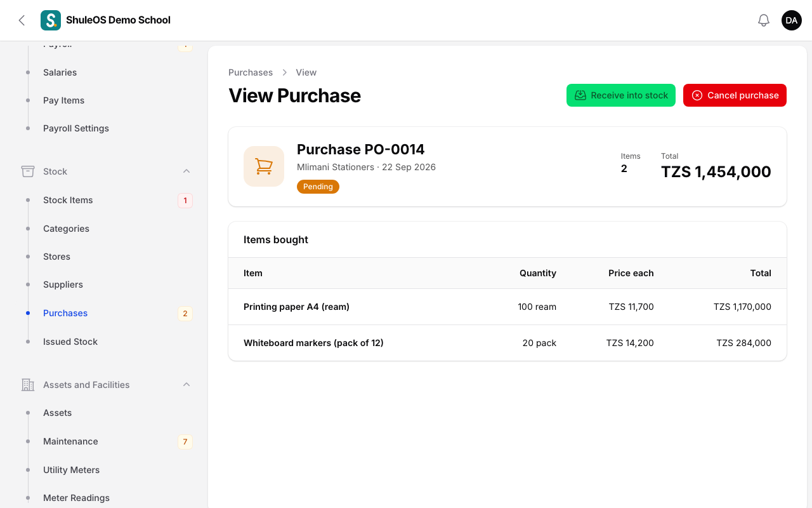Click the View breadcrumb
This screenshot has width=812, height=508.
[x=306, y=72]
